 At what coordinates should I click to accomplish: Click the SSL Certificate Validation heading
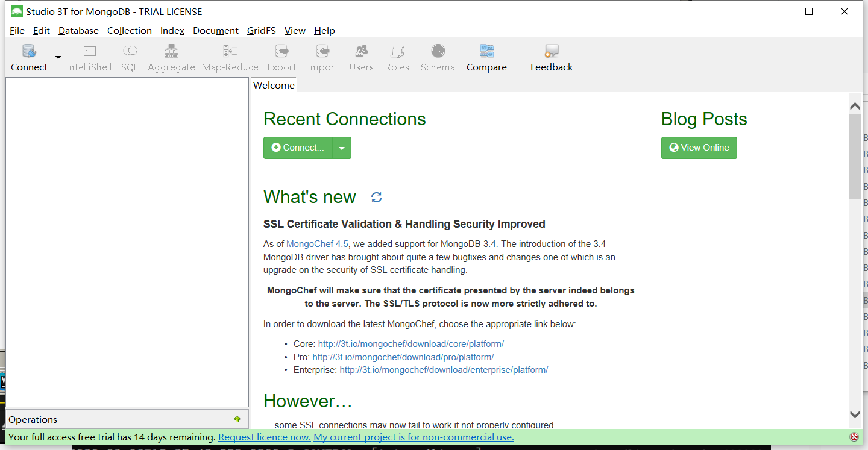click(404, 224)
